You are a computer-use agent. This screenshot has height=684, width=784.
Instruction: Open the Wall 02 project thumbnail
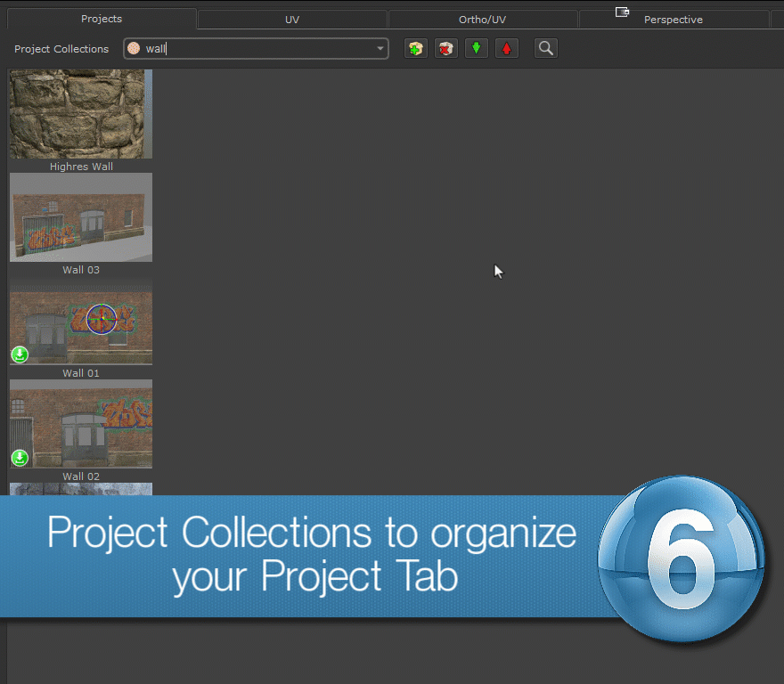[81, 424]
